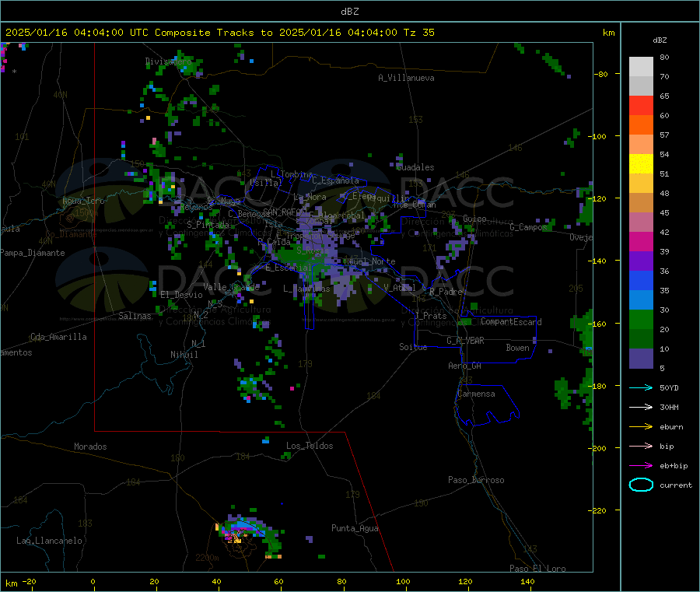
Task: Click the 'Paso_El_Loro' map label
Action: [x=537, y=569]
